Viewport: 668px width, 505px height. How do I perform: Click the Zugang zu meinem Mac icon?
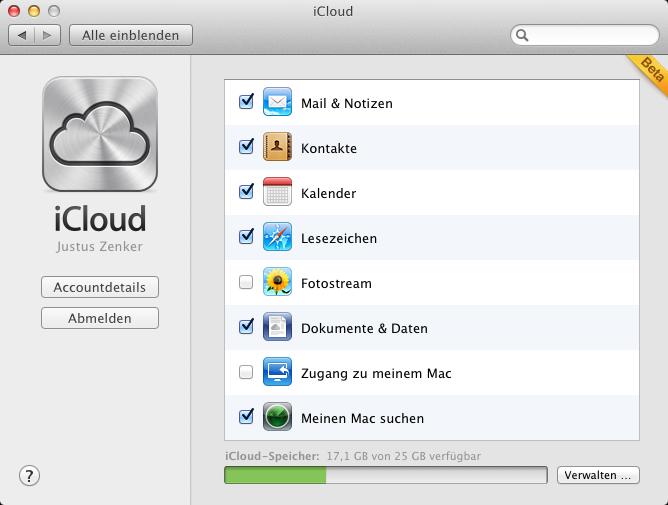(x=277, y=372)
